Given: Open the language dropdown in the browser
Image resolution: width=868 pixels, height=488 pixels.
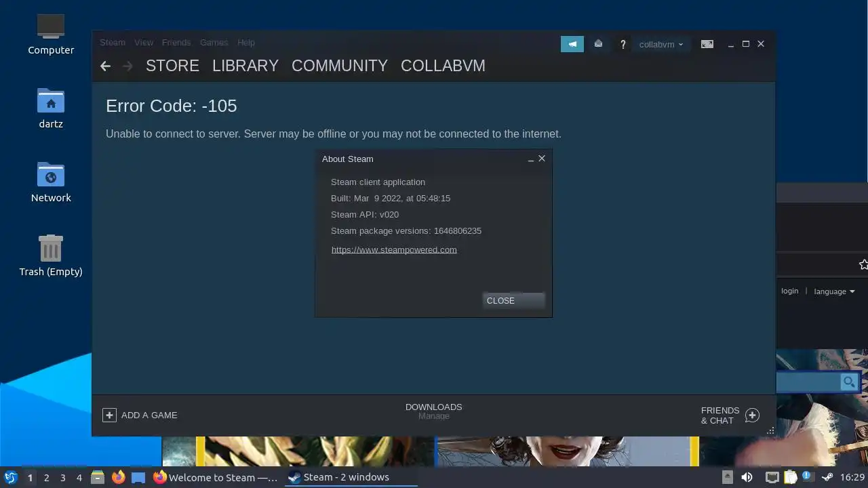Looking at the screenshot, I should [x=834, y=291].
